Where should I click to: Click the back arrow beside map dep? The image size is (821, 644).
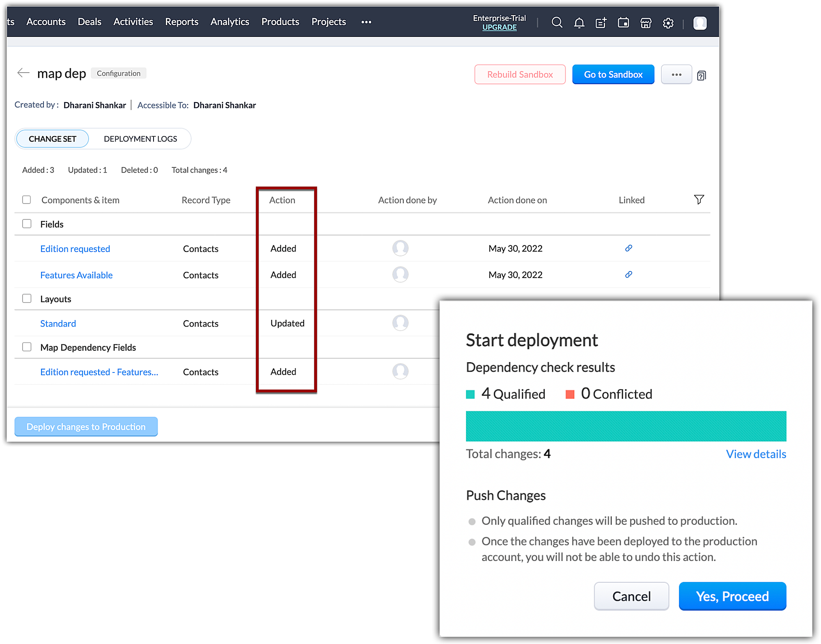[23, 73]
